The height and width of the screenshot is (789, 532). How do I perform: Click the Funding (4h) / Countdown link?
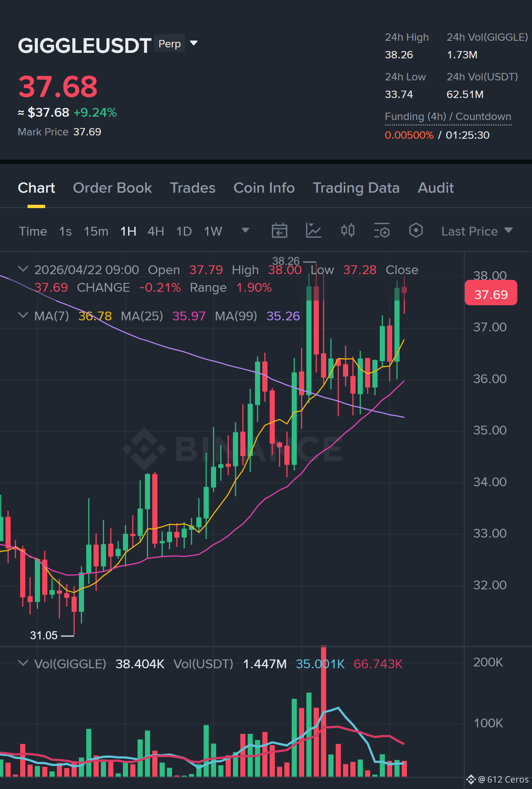[x=448, y=117]
